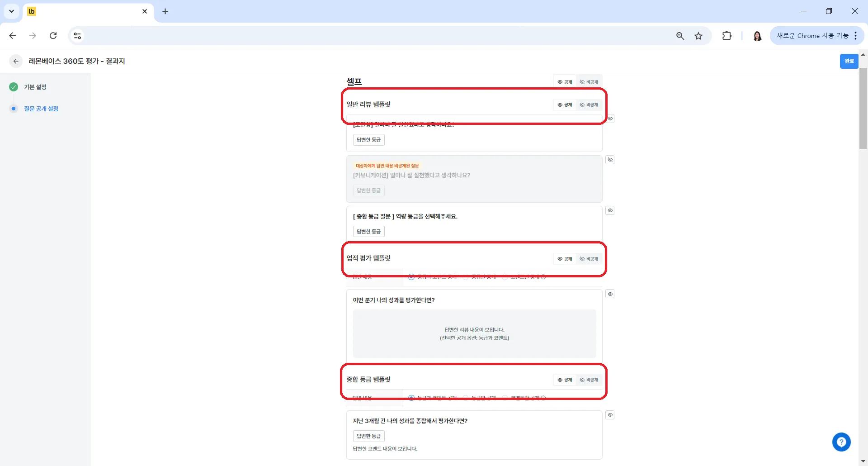Set 일반 리뷰 템플릿 to 비공개
The height and width of the screenshot is (466, 868).
(x=589, y=105)
